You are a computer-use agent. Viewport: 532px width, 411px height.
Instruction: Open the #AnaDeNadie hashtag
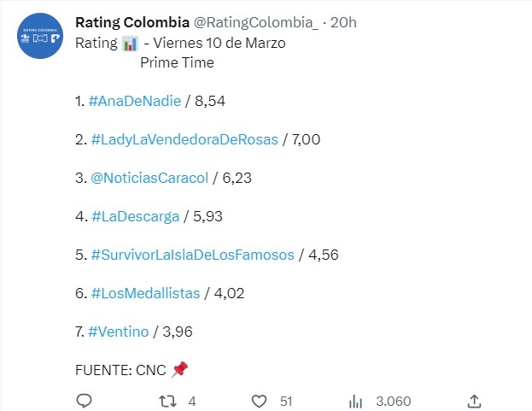[x=135, y=101]
